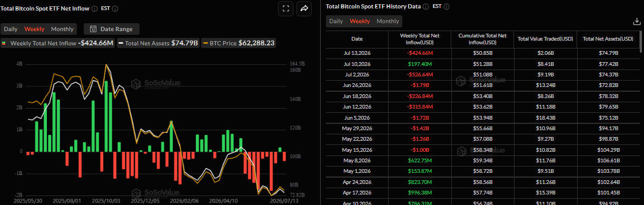Screen dimensions: 644x205
Task: Open the Date Range picker
Action: [x=112, y=29]
